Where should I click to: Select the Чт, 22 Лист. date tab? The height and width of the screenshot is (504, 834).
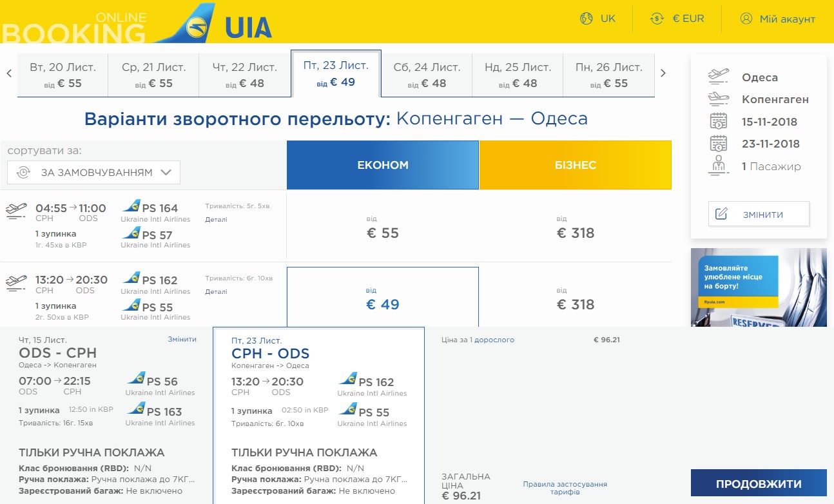point(245,75)
